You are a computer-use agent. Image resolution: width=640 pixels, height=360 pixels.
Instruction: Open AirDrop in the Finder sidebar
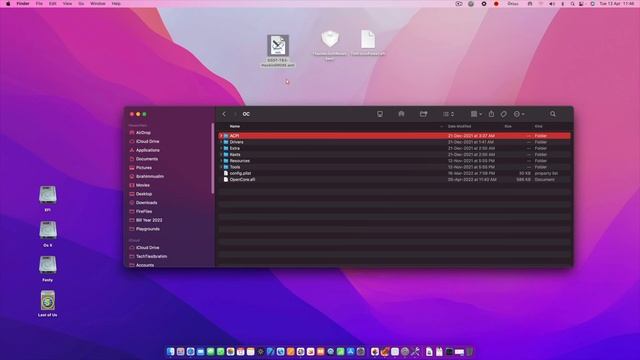143,133
